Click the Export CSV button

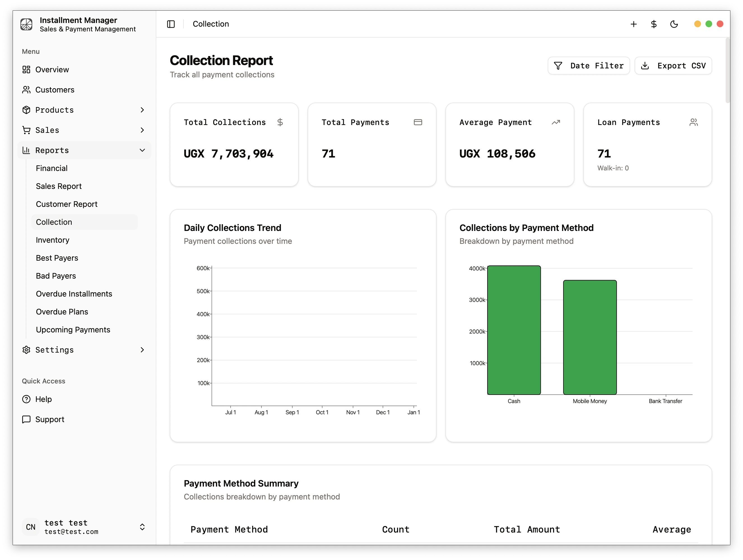coord(673,66)
